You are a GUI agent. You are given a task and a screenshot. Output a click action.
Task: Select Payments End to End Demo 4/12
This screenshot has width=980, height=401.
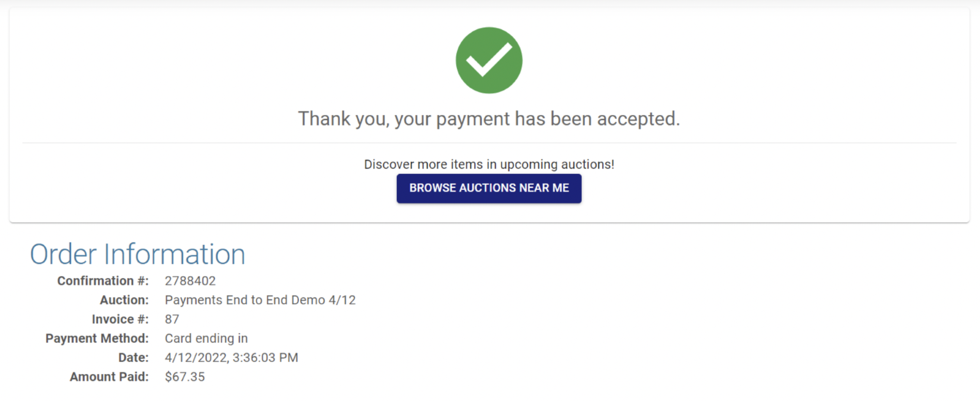point(260,300)
